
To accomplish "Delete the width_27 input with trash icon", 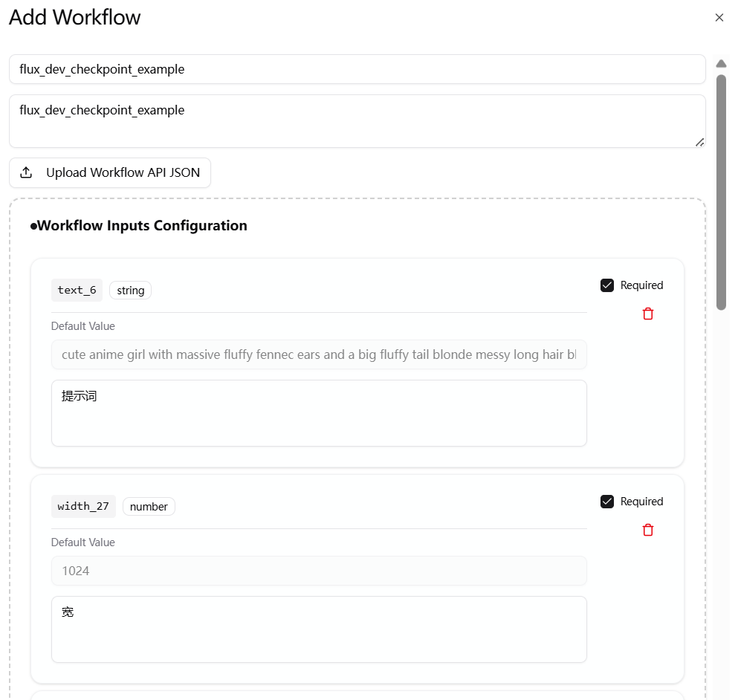I will 648,530.
